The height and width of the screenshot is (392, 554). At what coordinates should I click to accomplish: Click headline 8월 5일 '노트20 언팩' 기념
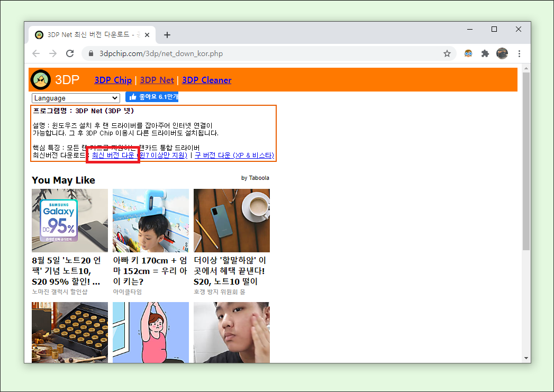(67, 271)
